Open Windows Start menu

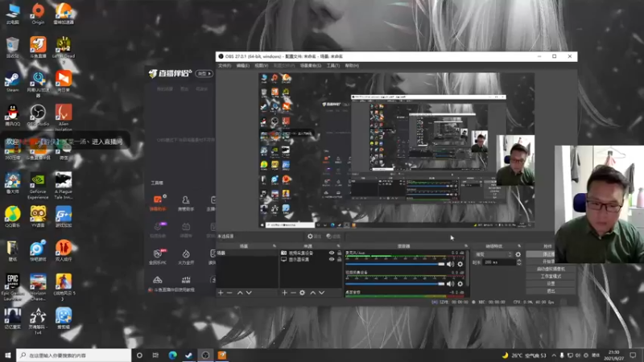click(x=8, y=356)
